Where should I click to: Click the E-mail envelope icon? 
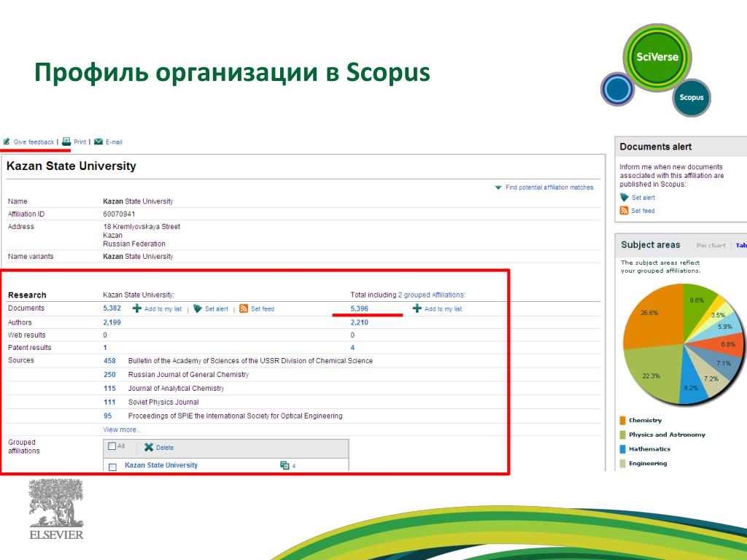pyautogui.click(x=98, y=141)
